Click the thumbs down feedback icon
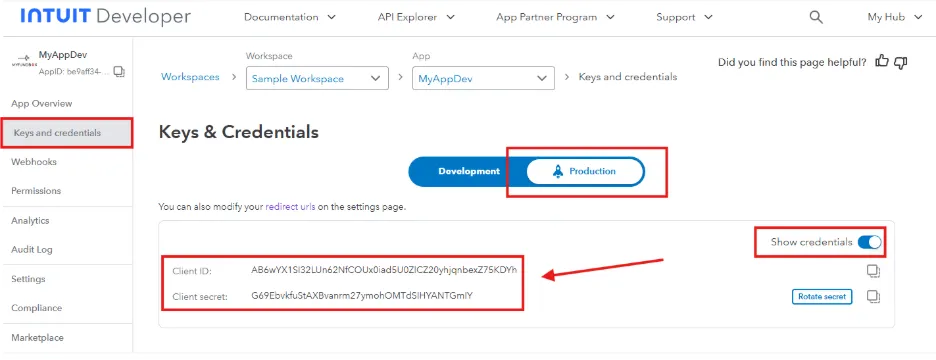The width and height of the screenshot is (936, 360). tap(901, 62)
